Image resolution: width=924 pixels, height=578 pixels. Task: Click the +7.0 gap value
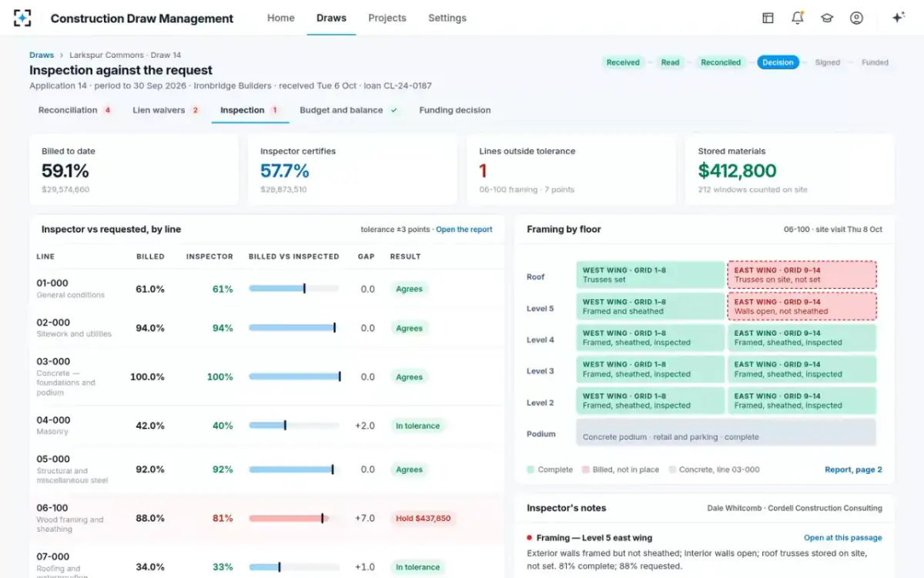click(x=365, y=518)
